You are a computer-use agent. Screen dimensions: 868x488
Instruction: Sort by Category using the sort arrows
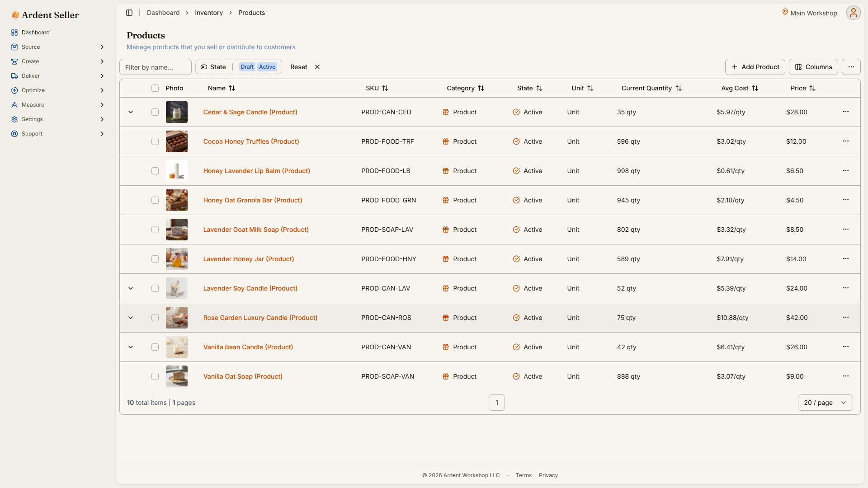481,88
